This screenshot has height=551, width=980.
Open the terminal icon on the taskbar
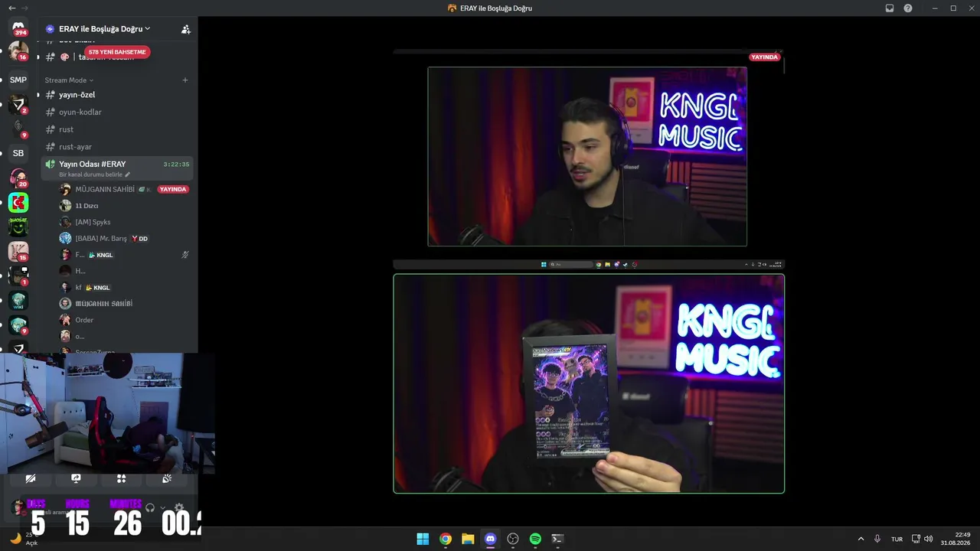[558, 539]
